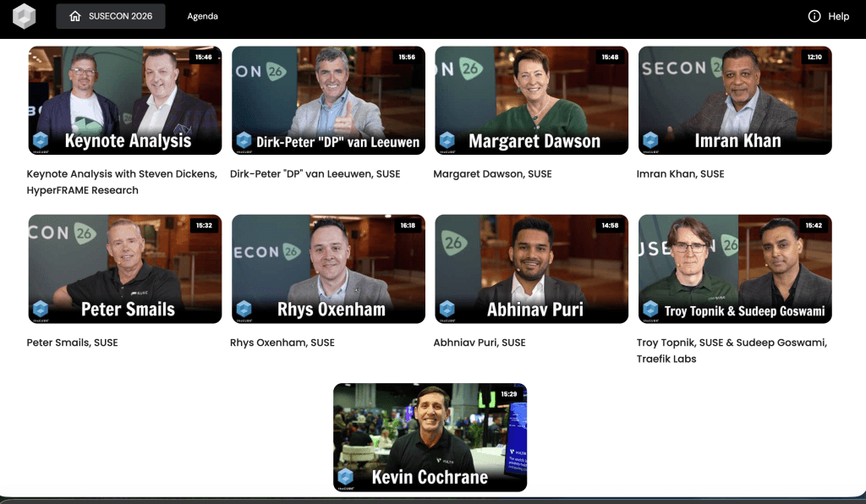Open the Dirk-Peter van Leeuwen video thumbnail
This screenshot has height=504, width=866.
[x=328, y=100]
